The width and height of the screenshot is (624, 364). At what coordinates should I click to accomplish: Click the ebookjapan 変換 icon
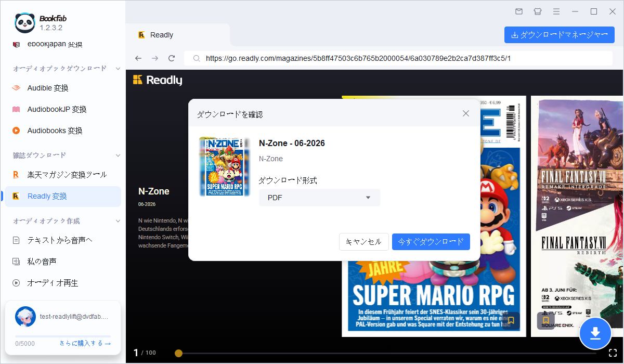coord(17,44)
